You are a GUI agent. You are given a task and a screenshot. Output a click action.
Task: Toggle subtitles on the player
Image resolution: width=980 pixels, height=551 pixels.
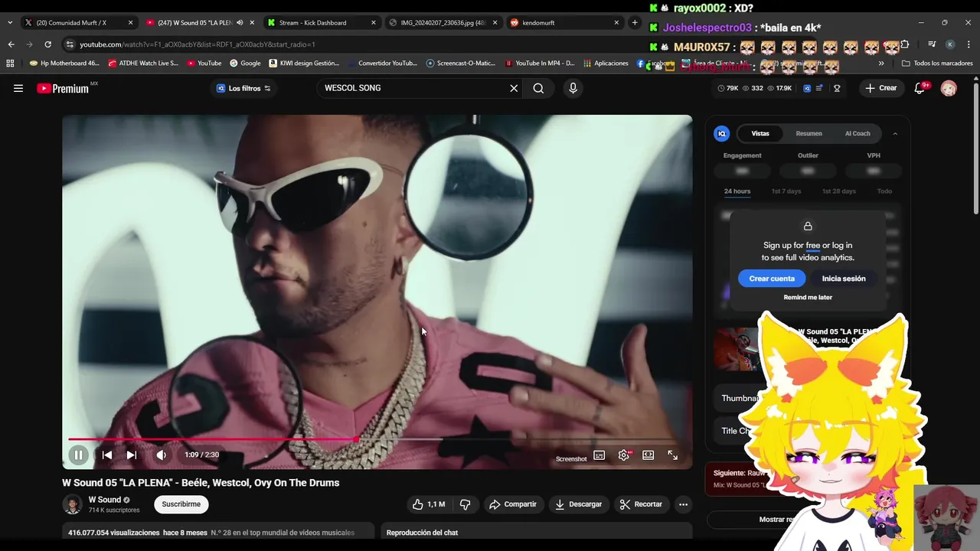pyautogui.click(x=599, y=455)
